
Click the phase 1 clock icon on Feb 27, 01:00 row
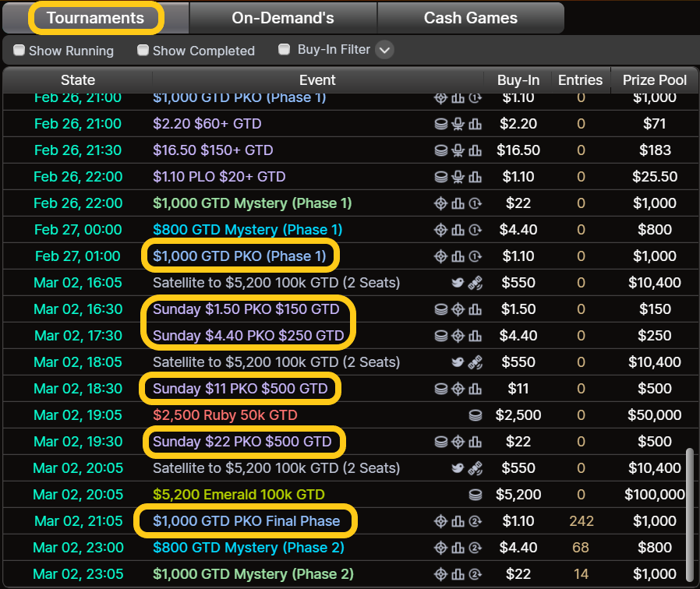click(475, 256)
